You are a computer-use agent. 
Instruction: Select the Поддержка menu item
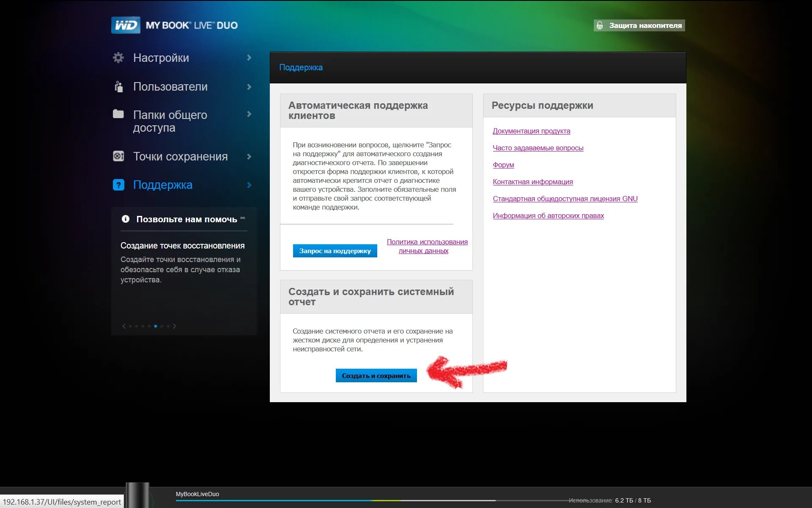tap(163, 185)
